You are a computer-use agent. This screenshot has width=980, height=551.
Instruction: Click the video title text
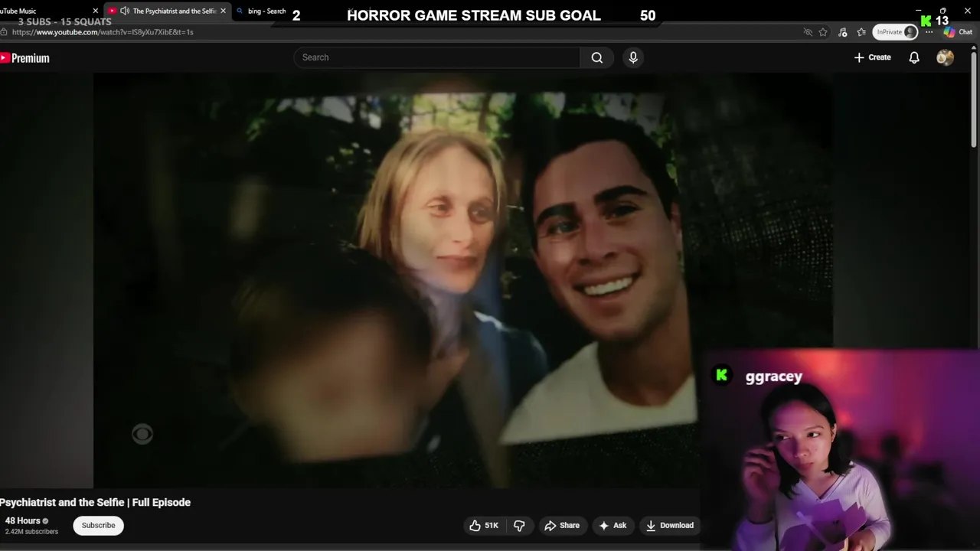pyautogui.click(x=95, y=502)
